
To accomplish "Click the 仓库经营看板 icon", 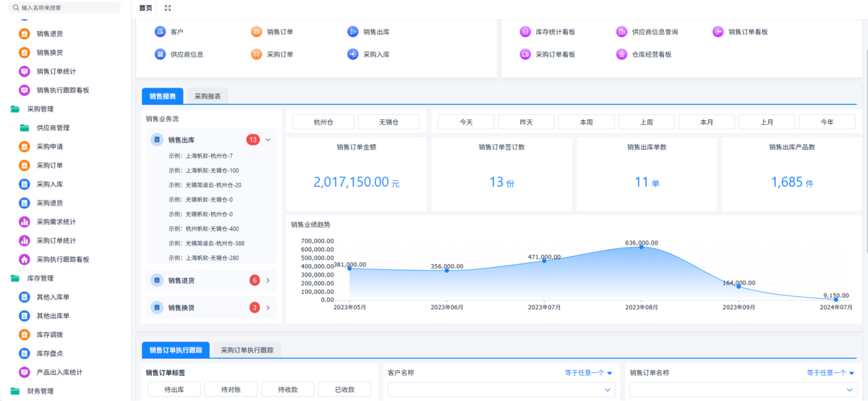I will click(x=621, y=54).
